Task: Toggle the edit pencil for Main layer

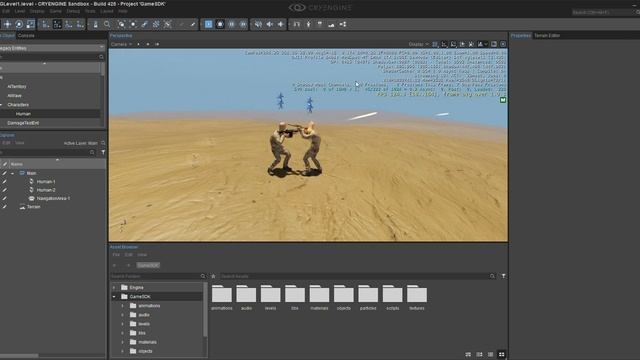Action: click(x=4, y=173)
